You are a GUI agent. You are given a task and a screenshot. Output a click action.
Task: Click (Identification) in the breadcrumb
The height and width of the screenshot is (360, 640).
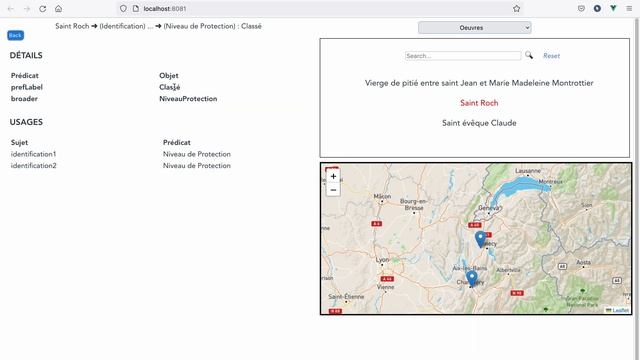(122, 26)
